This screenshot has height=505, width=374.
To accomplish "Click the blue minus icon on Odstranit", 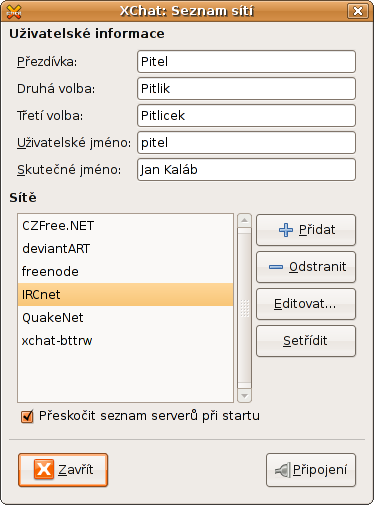I will click(x=276, y=267).
